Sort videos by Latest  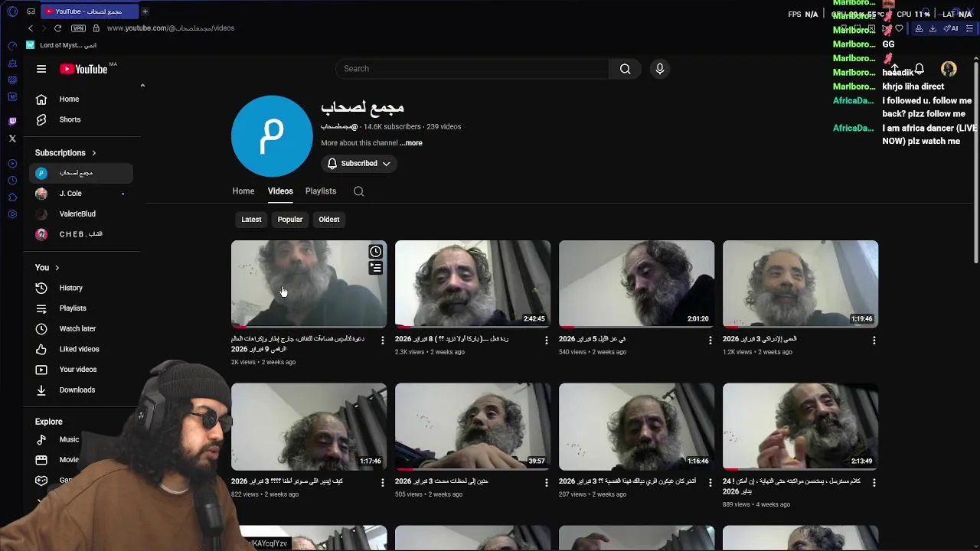point(251,220)
